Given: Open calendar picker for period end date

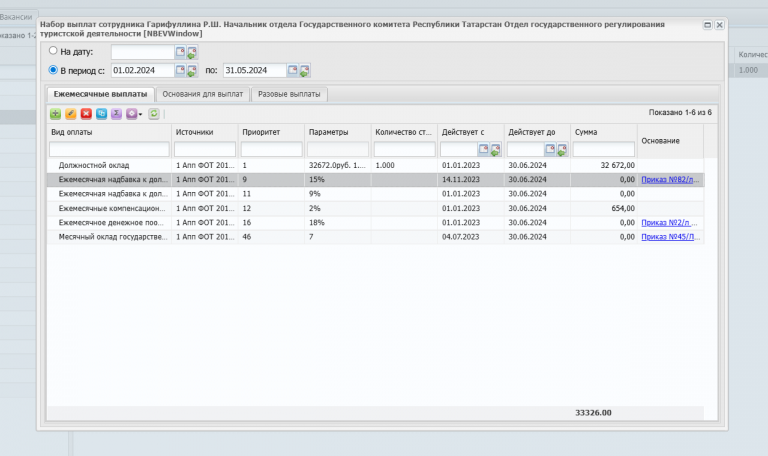Looking at the screenshot, I should 292,70.
